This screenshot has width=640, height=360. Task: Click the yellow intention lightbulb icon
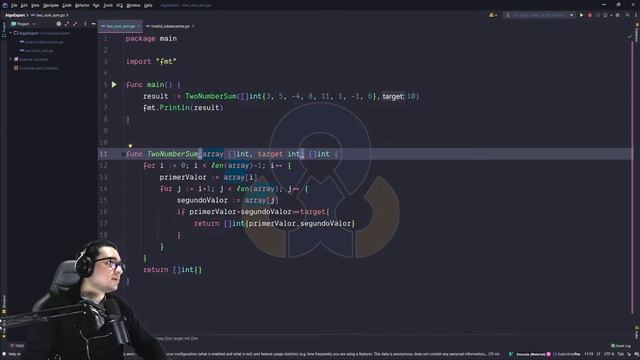[130, 146]
